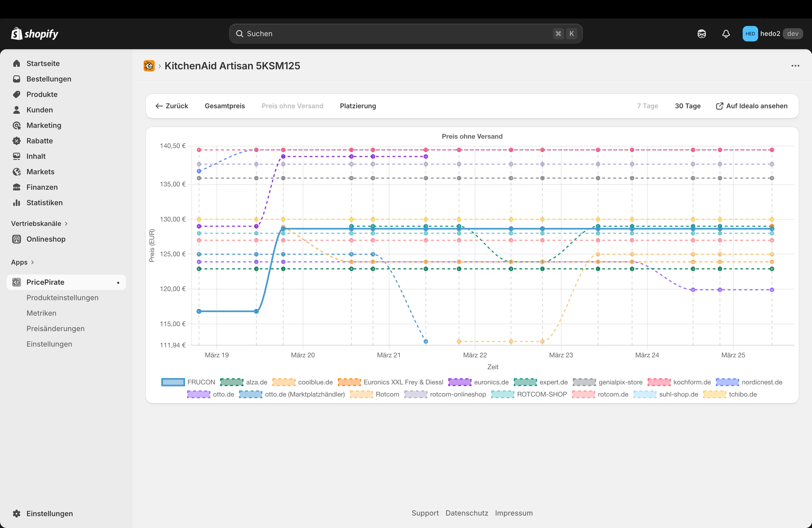Viewport: 812px width, 528px height.
Task: Click the Rabatte discount badge icon
Action: (16, 141)
